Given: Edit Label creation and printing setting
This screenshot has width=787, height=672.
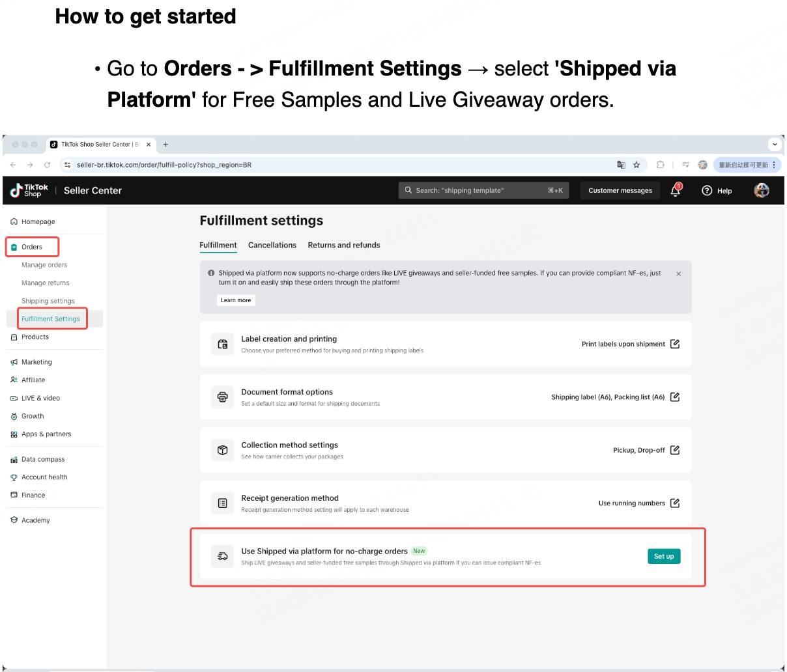Looking at the screenshot, I should pos(675,344).
